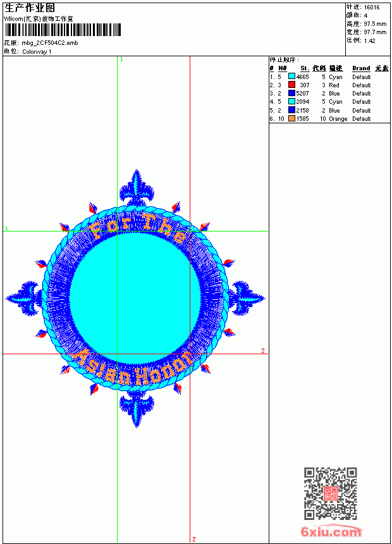
Task: Click the Colorway 1 label
Action: coord(37,52)
